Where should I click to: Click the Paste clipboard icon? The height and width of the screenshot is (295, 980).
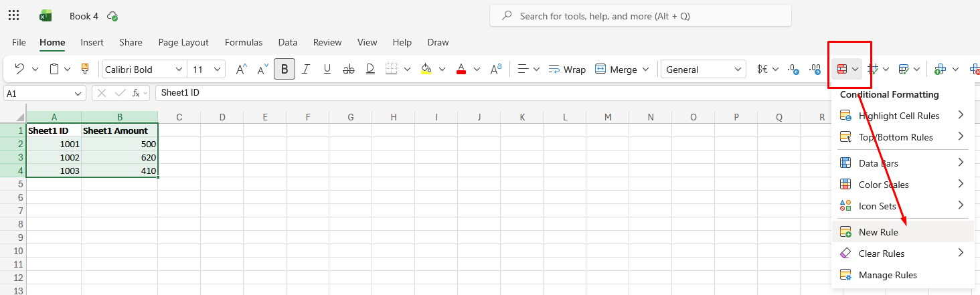54,69
